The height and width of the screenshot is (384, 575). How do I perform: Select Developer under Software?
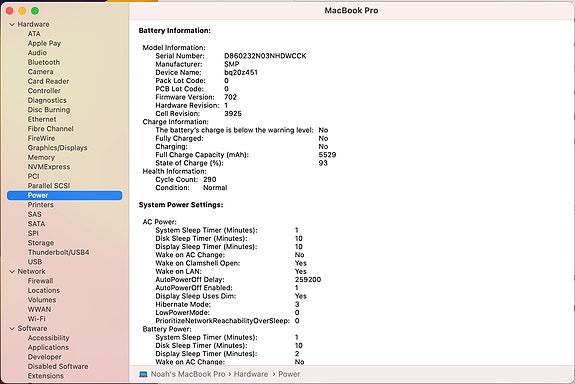coord(44,357)
